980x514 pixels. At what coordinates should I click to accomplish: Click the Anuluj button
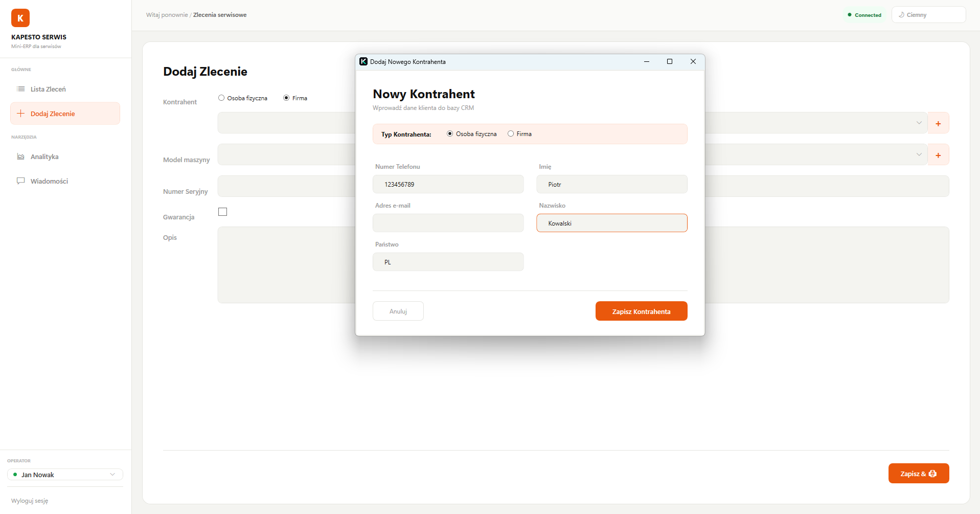(x=398, y=311)
